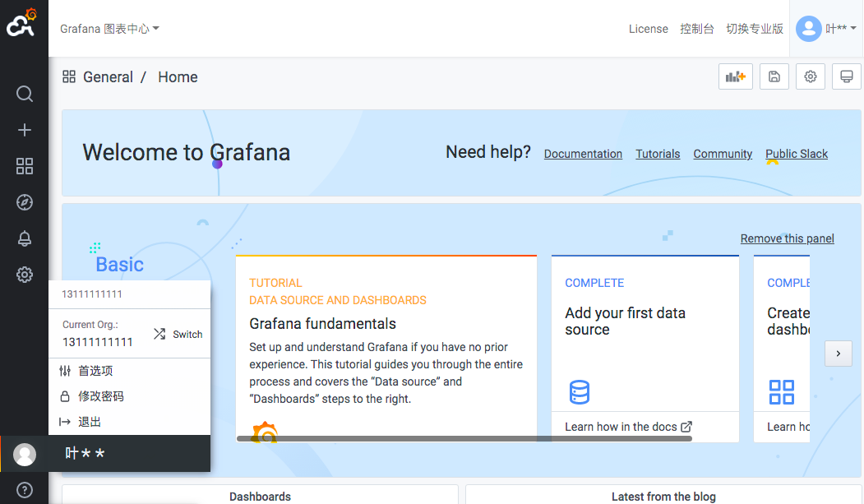This screenshot has width=864, height=504.
Task: Click the 叶** user menu header
Action: [130, 453]
